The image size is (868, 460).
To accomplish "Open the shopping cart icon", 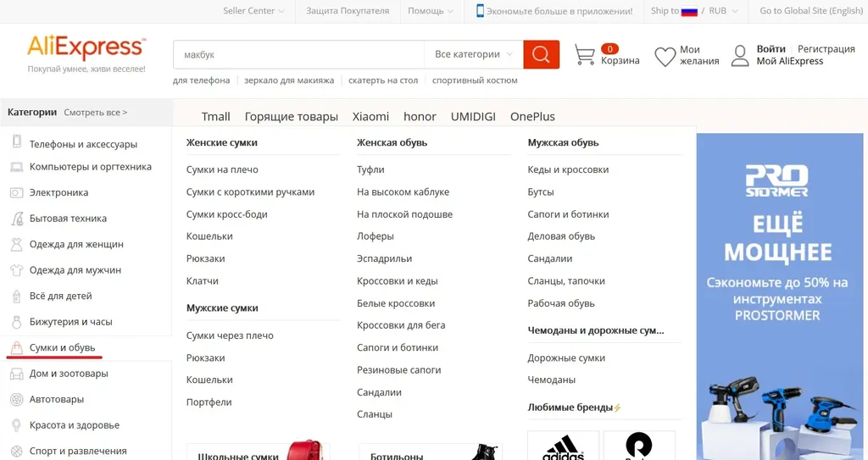I will 585,55.
